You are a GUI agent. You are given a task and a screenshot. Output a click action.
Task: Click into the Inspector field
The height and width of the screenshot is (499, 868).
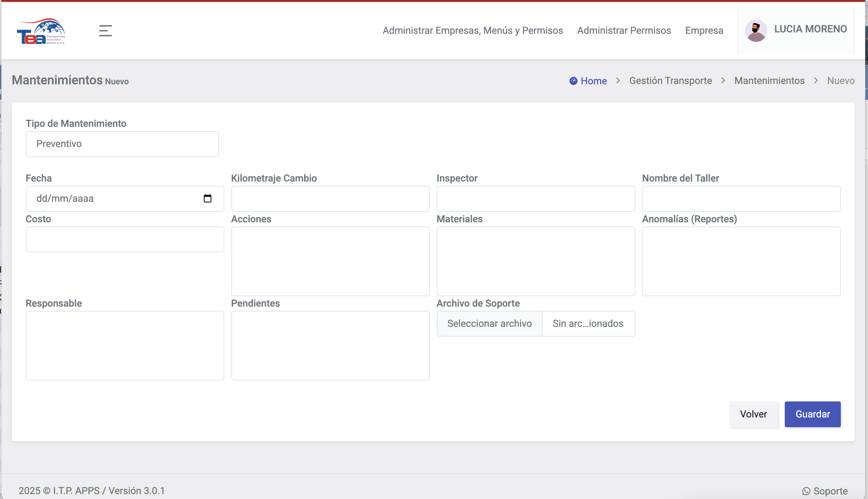(536, 199)
